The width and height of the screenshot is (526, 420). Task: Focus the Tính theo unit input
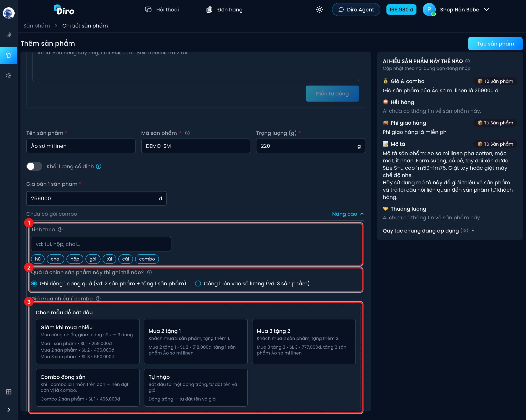coord(101,244)
